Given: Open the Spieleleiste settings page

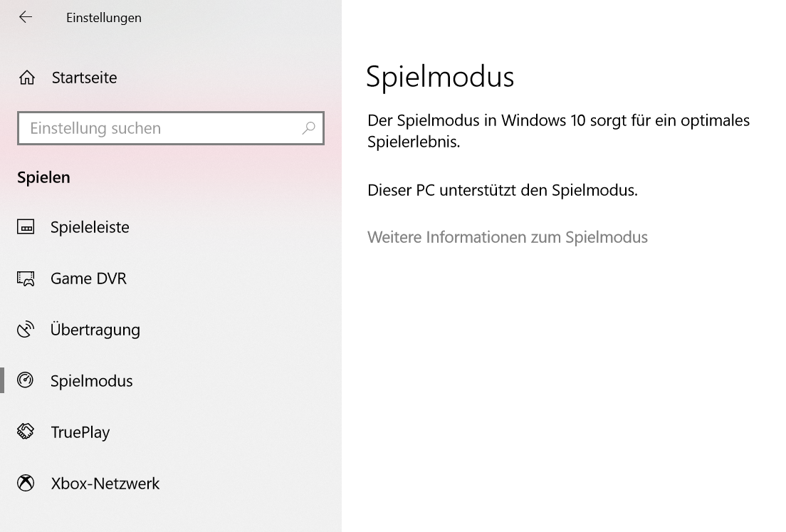Looking at the screenshot, I should [90, 227].
